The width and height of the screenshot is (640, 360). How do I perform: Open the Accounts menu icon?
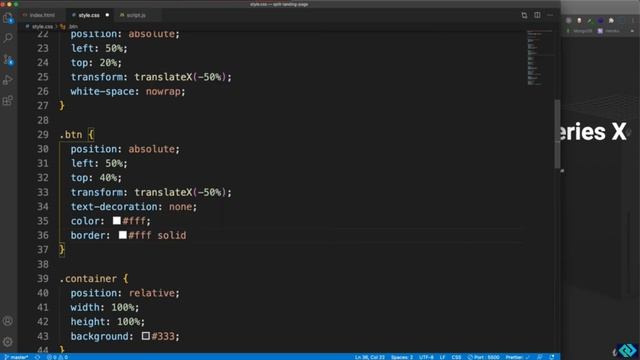pos(8,321)
